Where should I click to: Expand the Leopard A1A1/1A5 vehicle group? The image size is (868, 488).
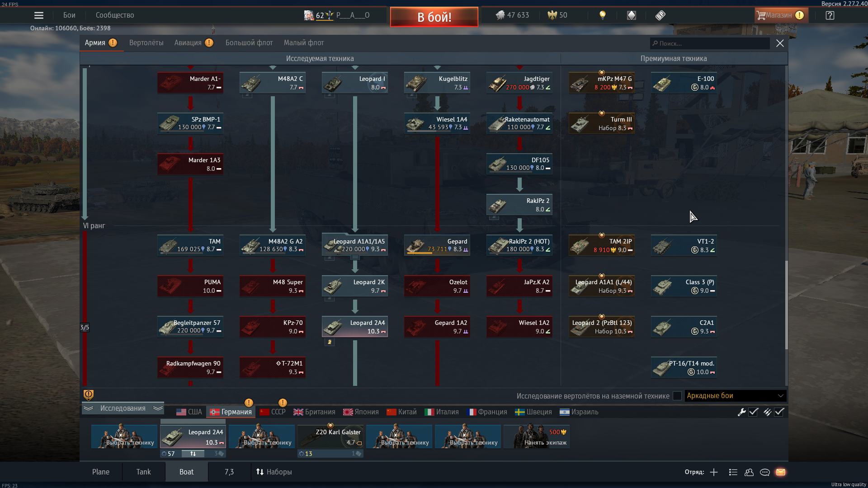point(355,258)
